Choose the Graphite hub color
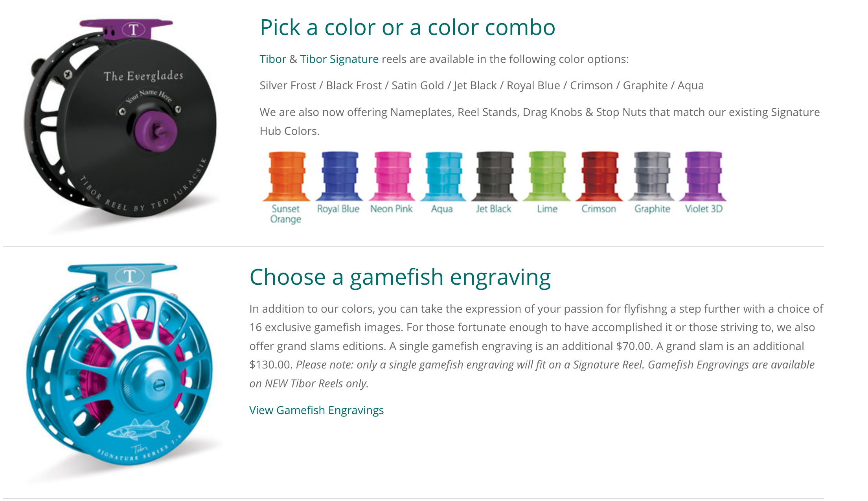 click(x=652, y=177)
